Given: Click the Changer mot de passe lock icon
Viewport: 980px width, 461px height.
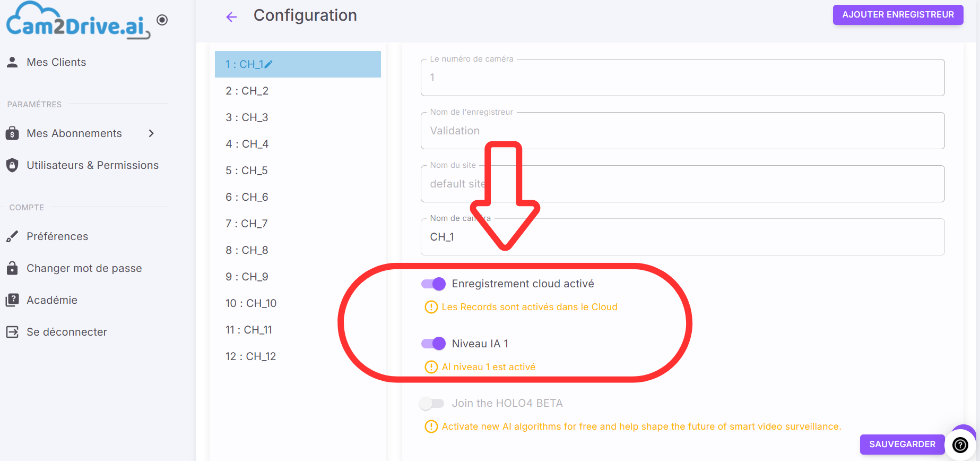Looking at the screenshot, I should point(12,268).
